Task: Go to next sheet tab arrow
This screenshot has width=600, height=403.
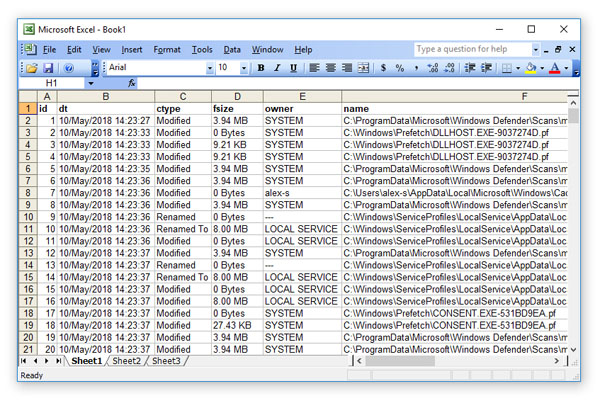Action: point(47,361)
